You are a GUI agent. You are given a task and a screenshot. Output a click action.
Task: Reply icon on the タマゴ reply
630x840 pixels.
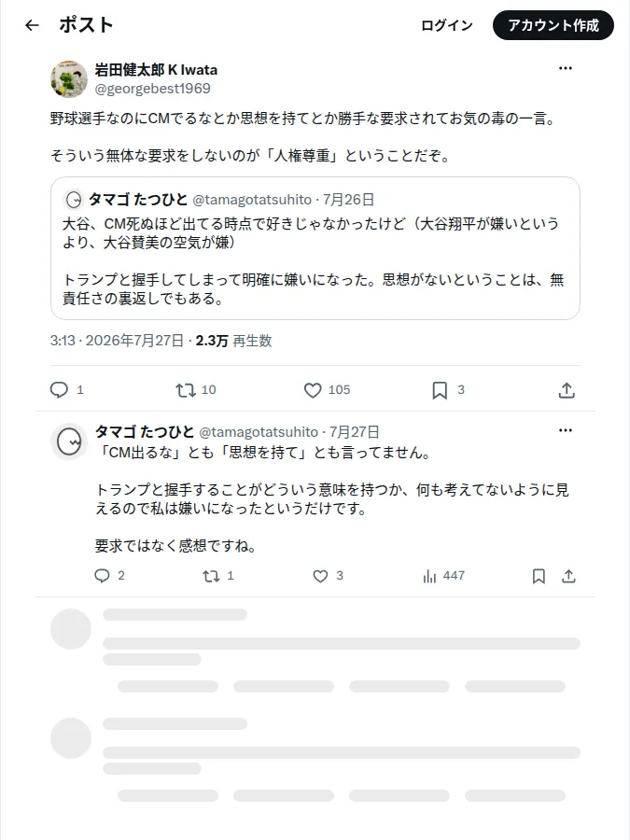[x=102, y=576]
